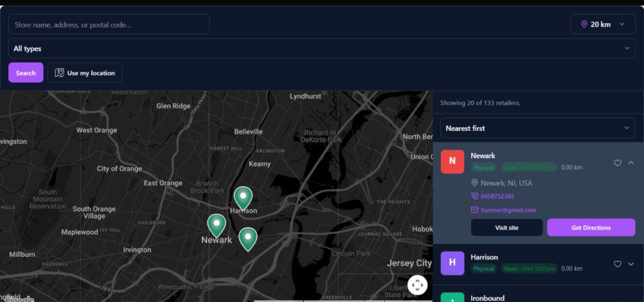The width and height of the screenshot is (644, 302).
Task: Click the Physical badge on Newark card
Action: [x=484, y=167]
